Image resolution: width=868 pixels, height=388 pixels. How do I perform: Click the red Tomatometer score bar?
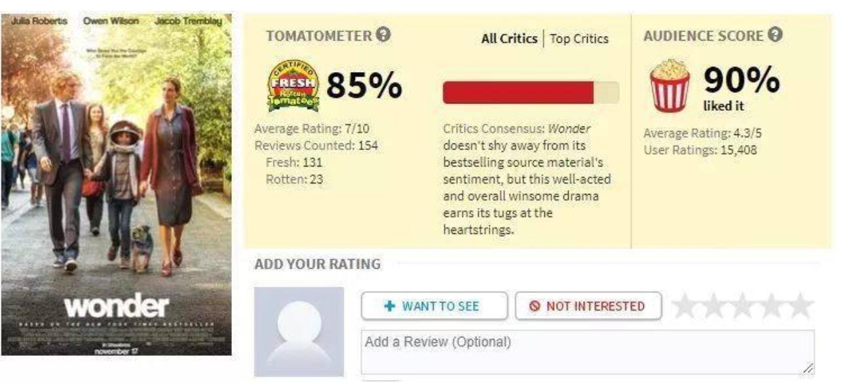click(518, 92)
